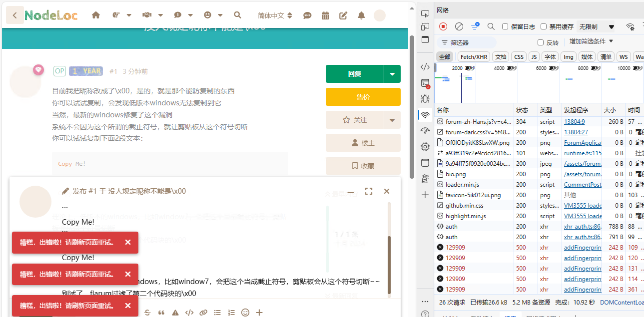
Task: Open the Application panel icon
Action: 425,163
